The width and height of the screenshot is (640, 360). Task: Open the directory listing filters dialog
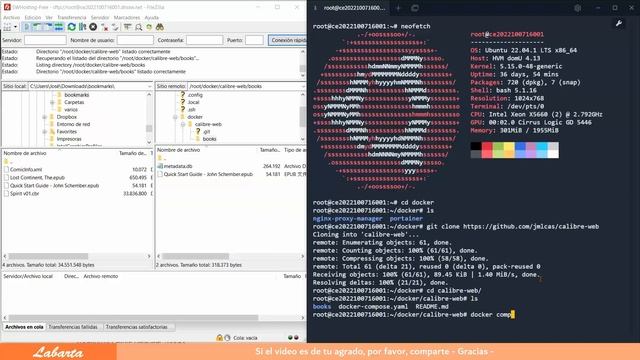(x=127, y=27)
